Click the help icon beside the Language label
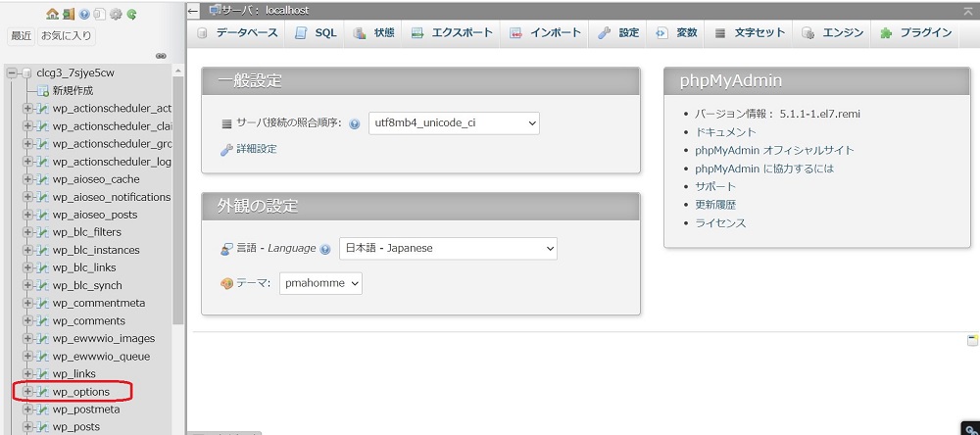Screen dimensions: 980x435 click(324, 249)
